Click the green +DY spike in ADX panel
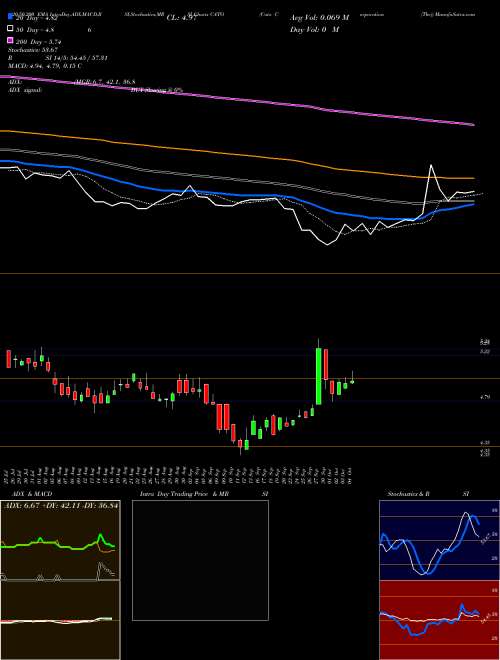500x660 pixels. coord(100,538)
